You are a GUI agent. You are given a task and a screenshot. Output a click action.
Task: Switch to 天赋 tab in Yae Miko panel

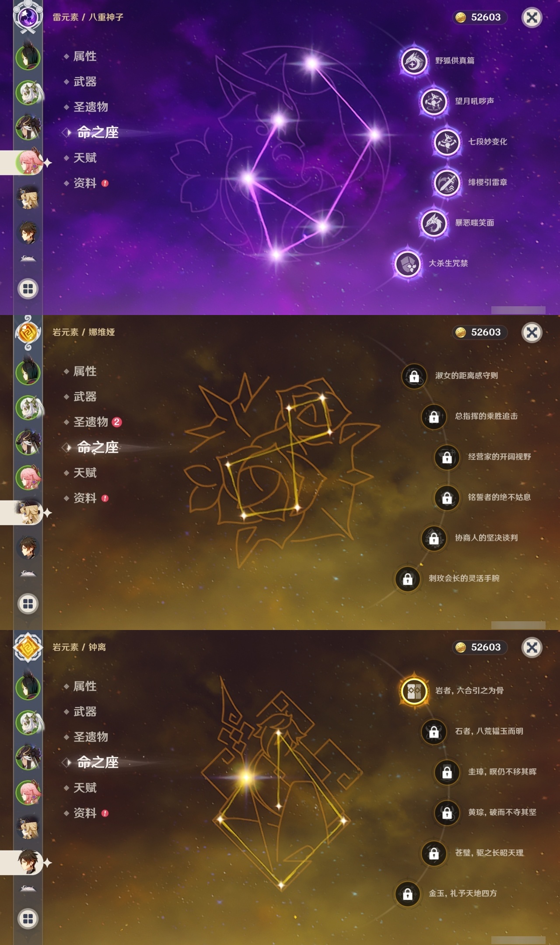(85, 158)
